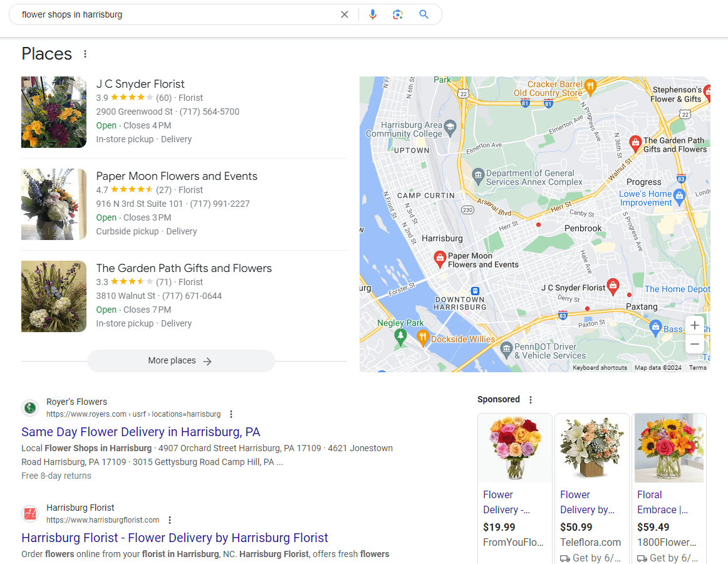Open FromYouFlowers $19.99 sponsored product
The height and width of the screenshot is (564, 728).
(x=514, y=488)
